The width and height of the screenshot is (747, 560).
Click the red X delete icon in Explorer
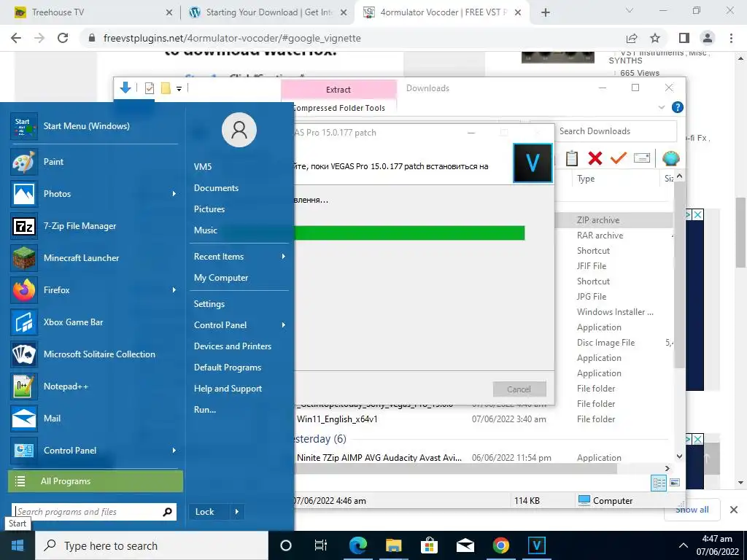595,158
